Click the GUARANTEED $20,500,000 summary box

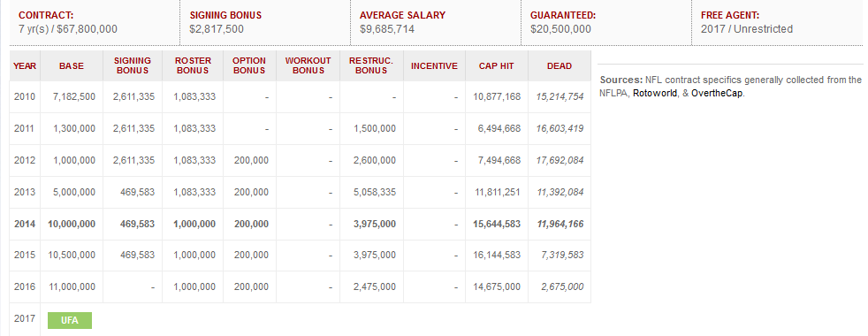[606, 23]
